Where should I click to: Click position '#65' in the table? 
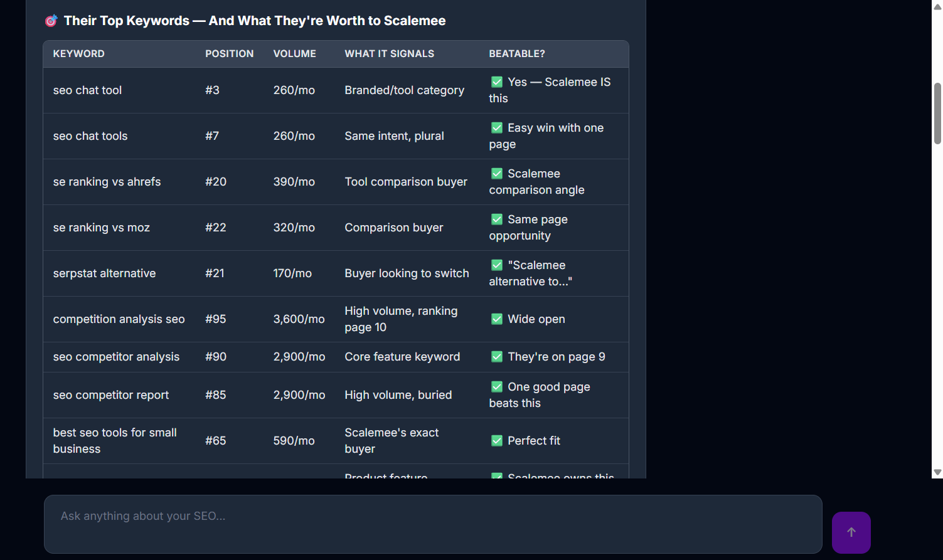coord(216,441)
